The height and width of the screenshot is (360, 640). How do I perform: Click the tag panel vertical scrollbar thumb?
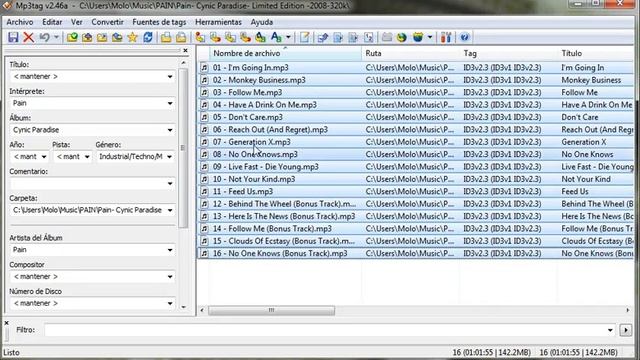click(x=183, y=148)
